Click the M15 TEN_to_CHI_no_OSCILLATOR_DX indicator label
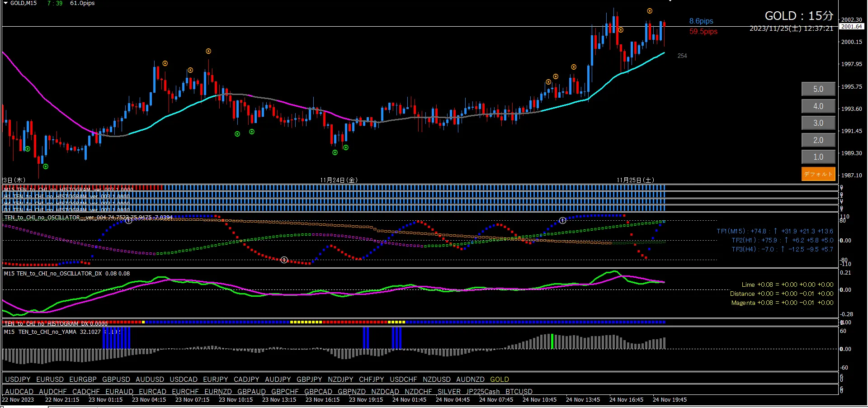Viewport: 868px width, 408px height. 67,274
